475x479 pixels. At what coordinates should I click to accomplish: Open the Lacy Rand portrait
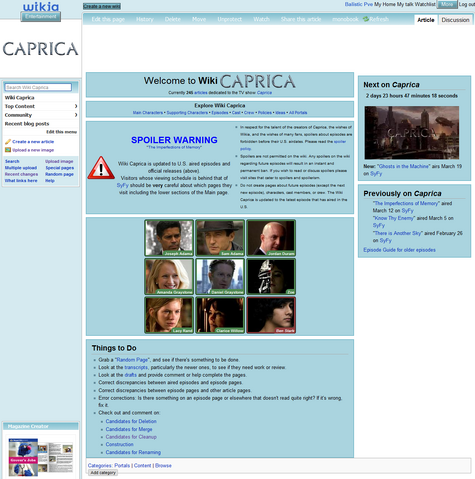[x=169, y=315]
